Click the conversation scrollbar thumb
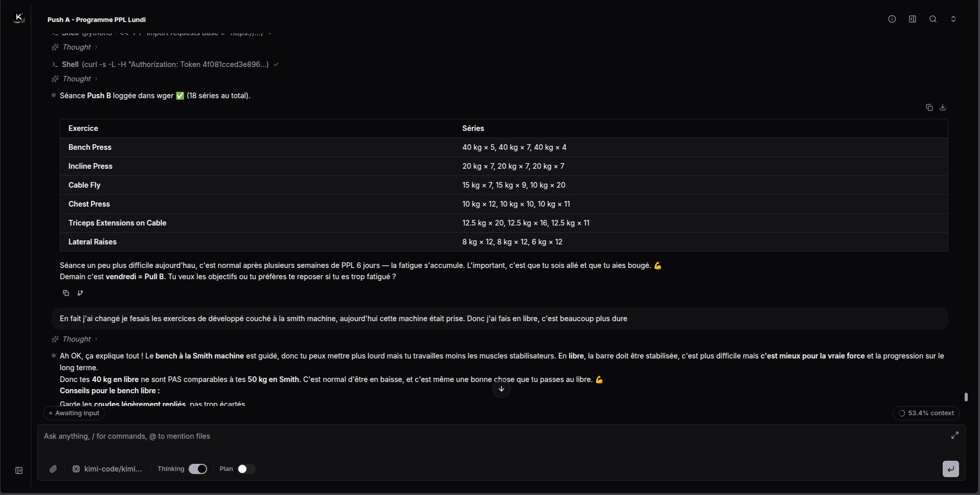 point(966,397)
